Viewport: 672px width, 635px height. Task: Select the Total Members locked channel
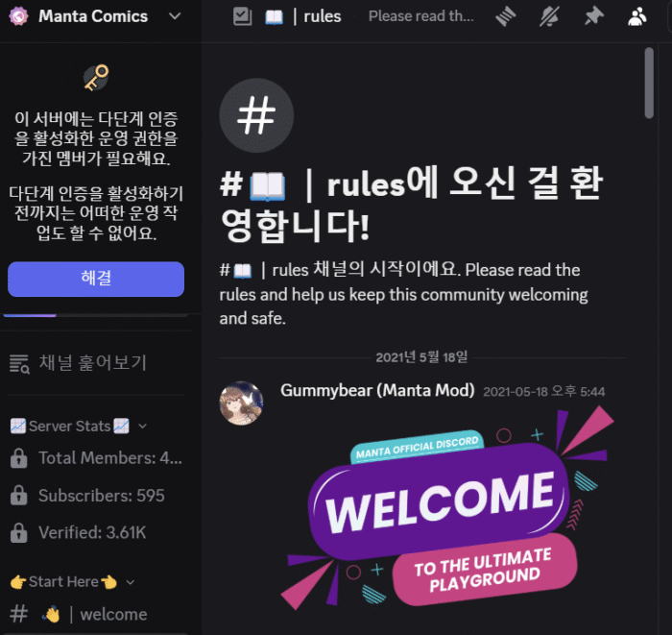[x=96, y=458]
